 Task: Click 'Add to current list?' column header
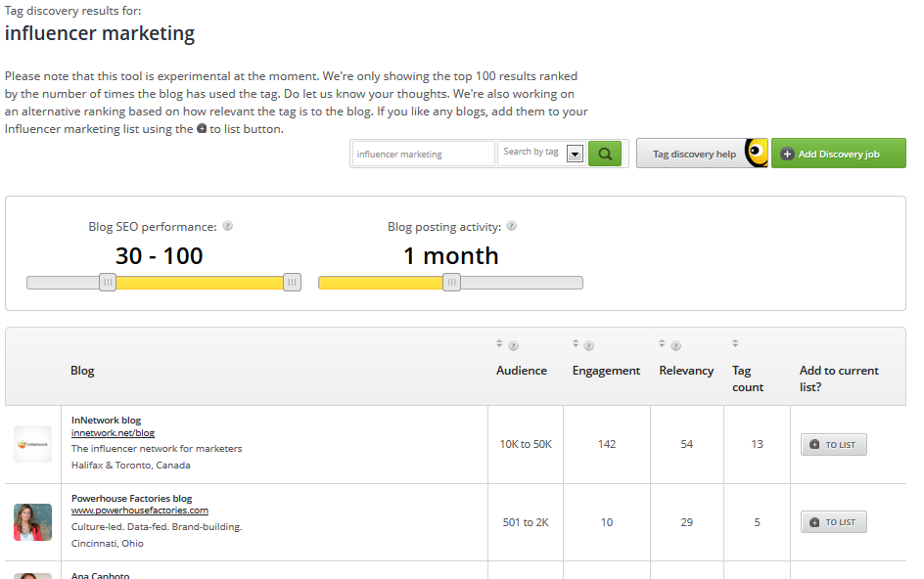pos(839,379)
